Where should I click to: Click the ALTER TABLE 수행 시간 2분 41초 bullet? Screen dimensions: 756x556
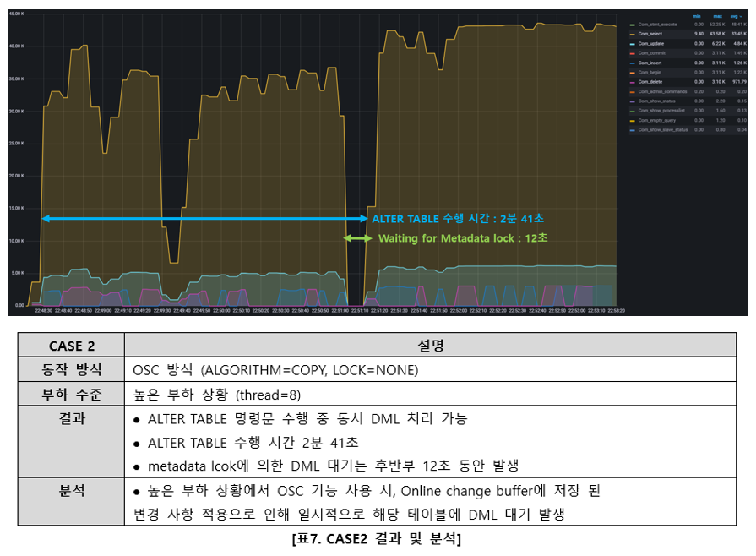click(x=253, y=442)
